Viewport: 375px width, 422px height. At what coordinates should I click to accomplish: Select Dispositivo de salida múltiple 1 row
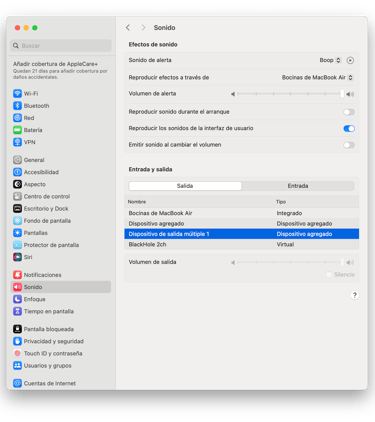click(x=242, y=234)
